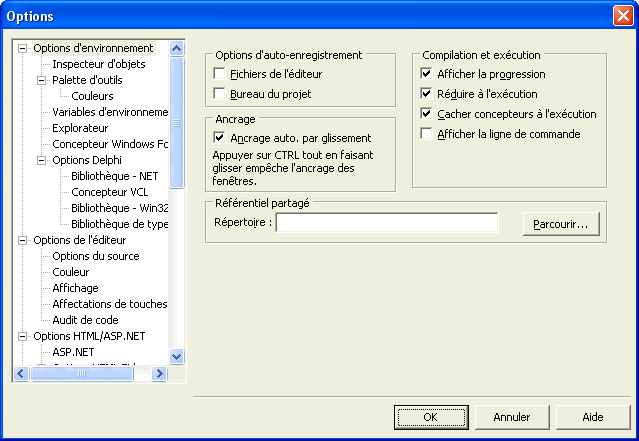Click the Répertoire text field
The image size is (639, 441).
386,223
